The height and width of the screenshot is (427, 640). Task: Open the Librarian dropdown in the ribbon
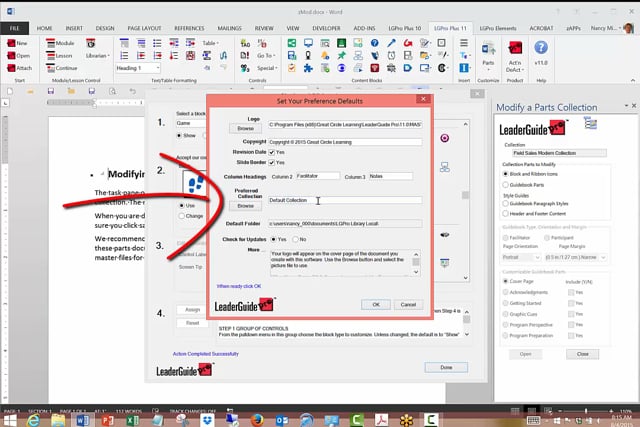[x=98, y=56]
